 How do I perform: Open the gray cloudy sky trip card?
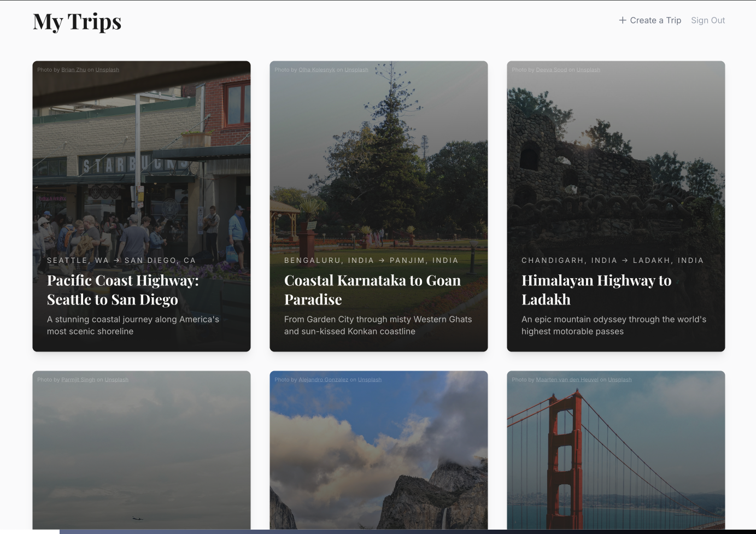[x=141, y=454]
